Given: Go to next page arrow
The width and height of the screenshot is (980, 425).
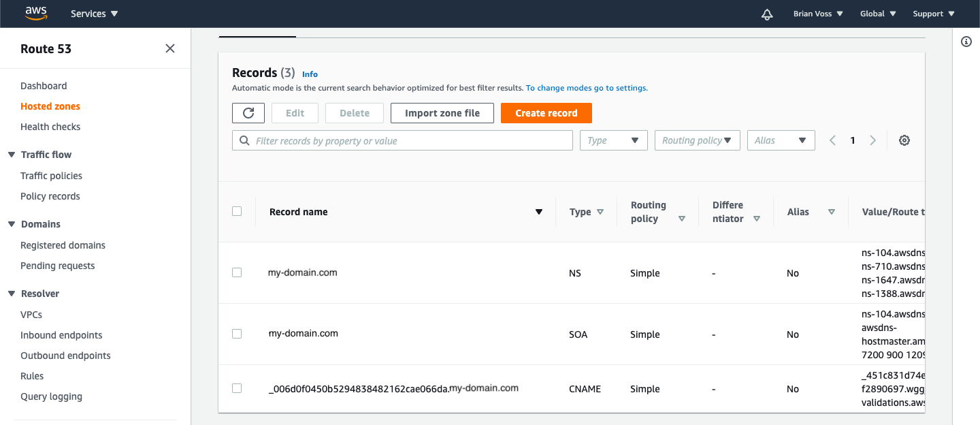Looking at the screenshot, I should (873, 140).
